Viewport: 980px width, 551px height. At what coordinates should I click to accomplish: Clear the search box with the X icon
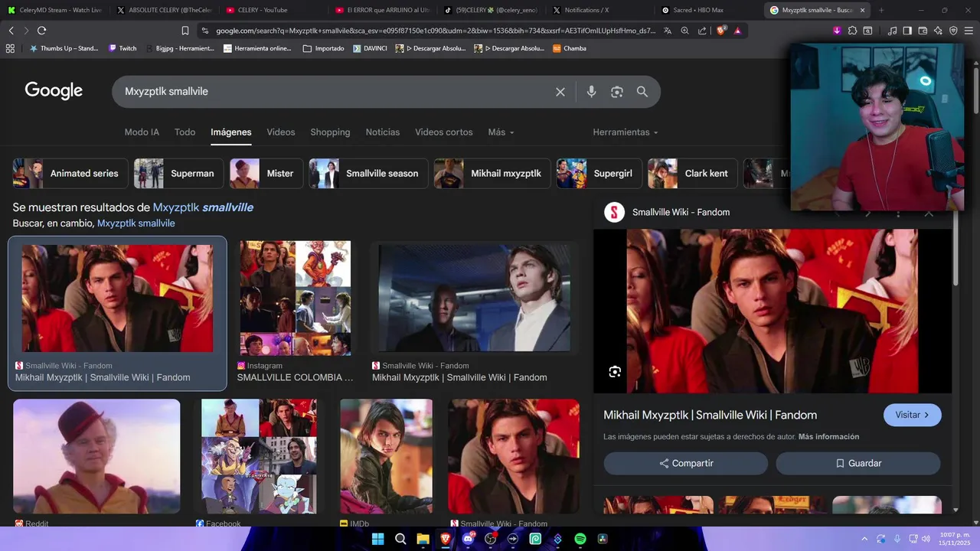click(560, 92)
